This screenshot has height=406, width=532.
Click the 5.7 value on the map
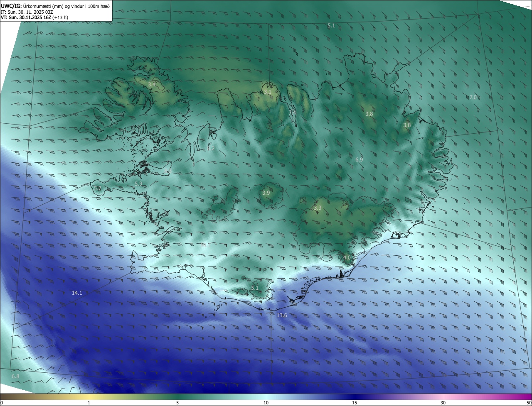tap(97, 188)
